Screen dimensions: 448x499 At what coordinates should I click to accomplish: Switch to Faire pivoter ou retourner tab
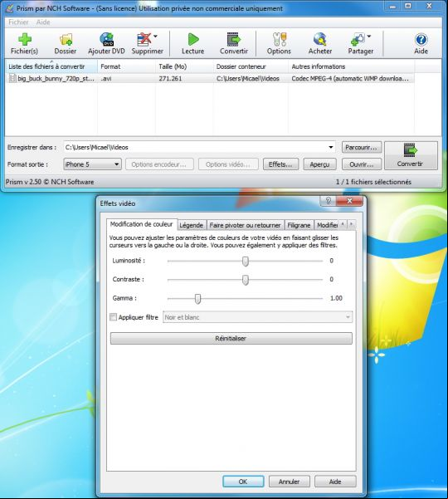click(x=245, y=225)
